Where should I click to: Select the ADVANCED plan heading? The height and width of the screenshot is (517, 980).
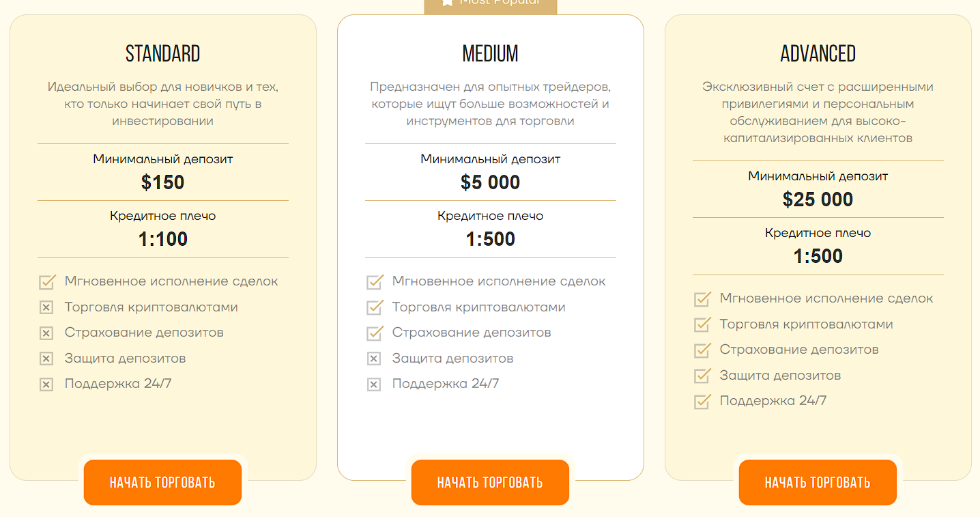point(818,53)
